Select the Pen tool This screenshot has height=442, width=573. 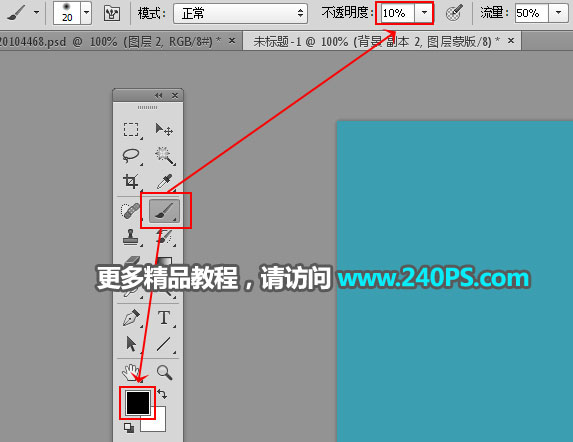point(131,318)
